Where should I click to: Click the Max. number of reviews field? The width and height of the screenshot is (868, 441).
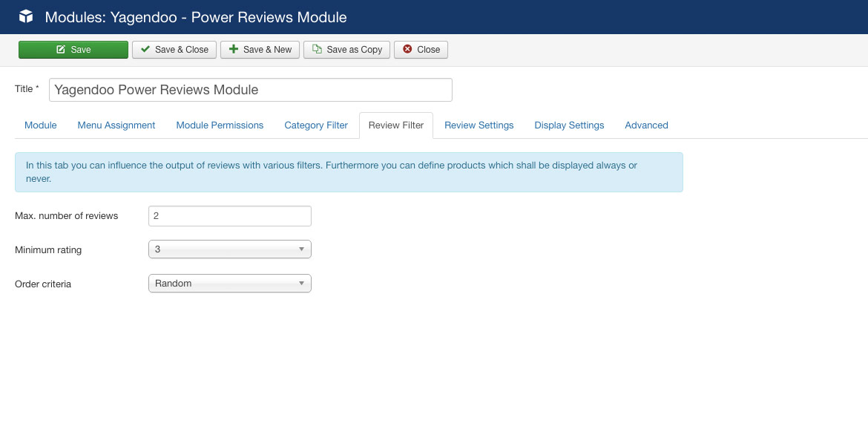tap(230, 216)
